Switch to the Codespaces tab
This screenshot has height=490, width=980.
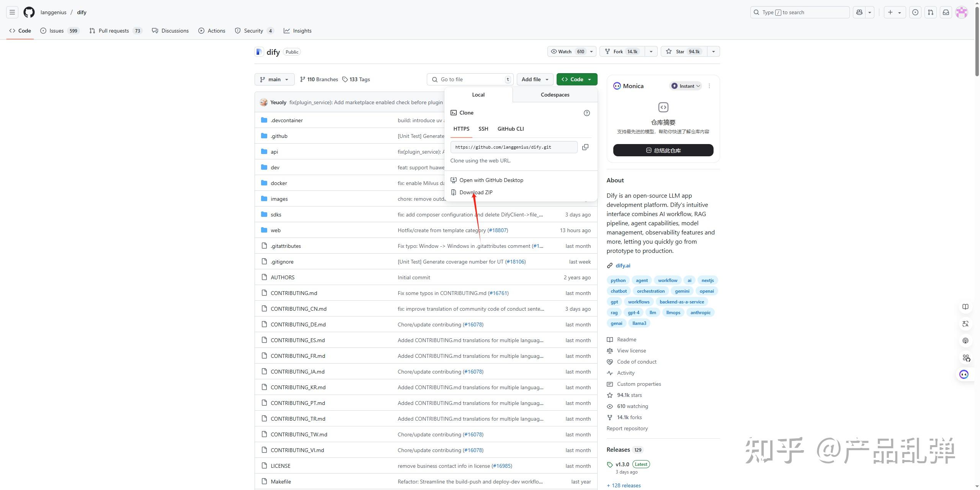click(555, 95)
